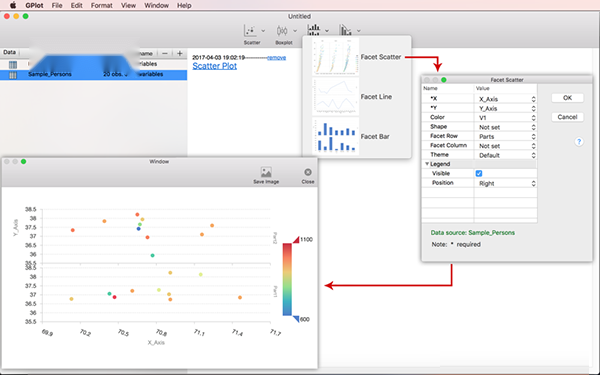
Task: Open the Scatter plot toolbar icon
Action: pyautogui.click(x=250, y=30)
